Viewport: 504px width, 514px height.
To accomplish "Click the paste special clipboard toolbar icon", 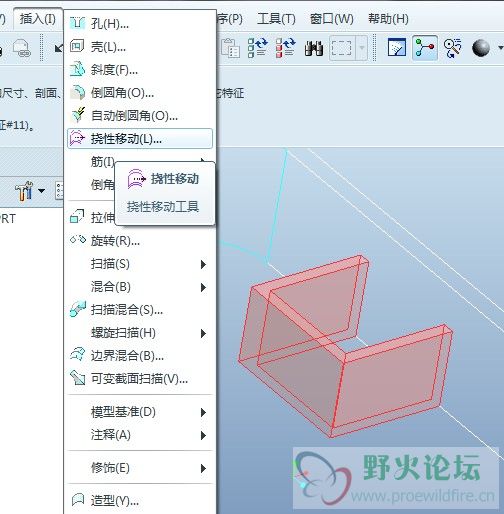I will (x=230, y=48).
